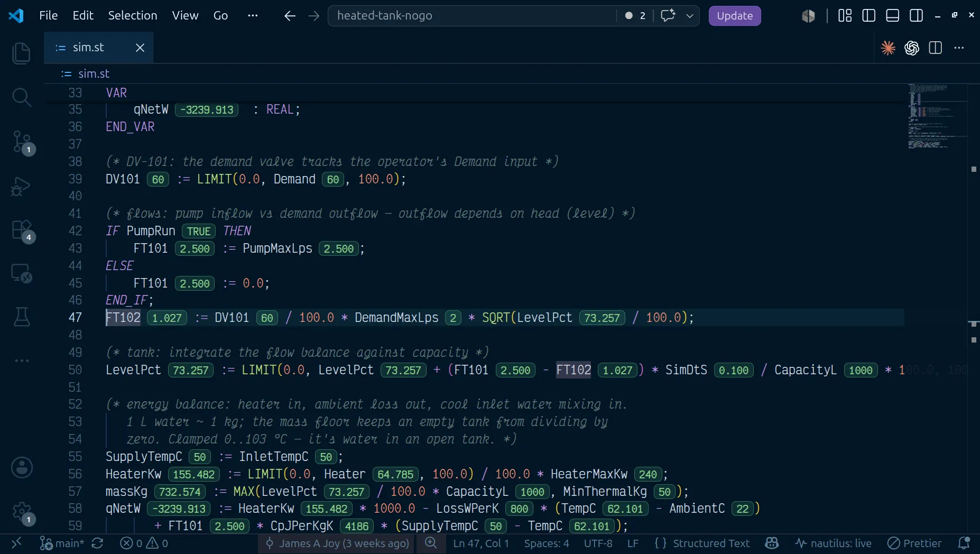The width and height of the screenshot is (980, 554).
Task: Open Copilot status icon in status bar
Action: 772,543
